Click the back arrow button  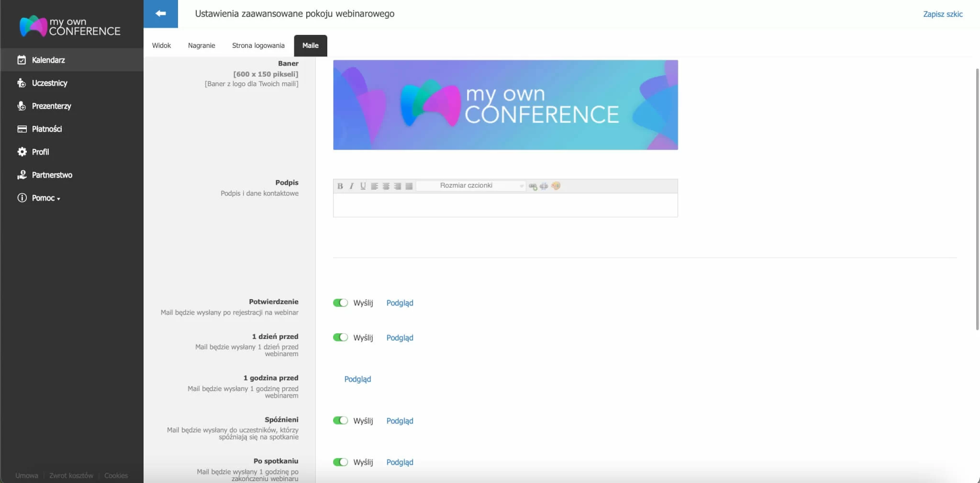point(161,14)
